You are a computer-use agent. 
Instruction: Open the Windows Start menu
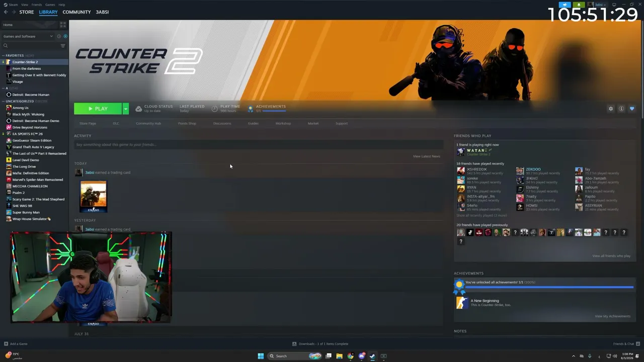261,356
